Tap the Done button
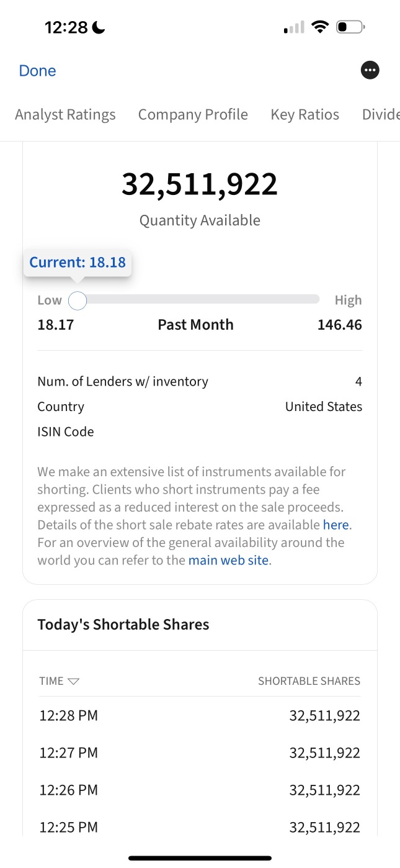 pyautogui.click(x=37, y=71)
